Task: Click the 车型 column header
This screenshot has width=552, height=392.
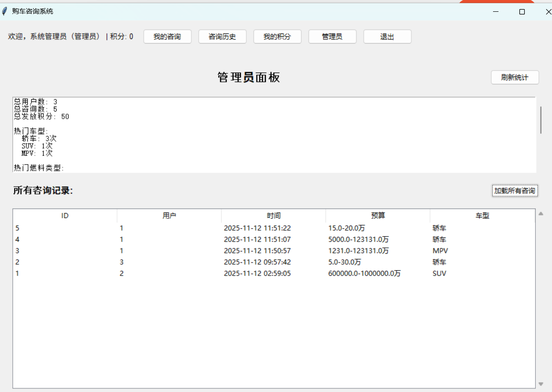Action: pos(482,216)
